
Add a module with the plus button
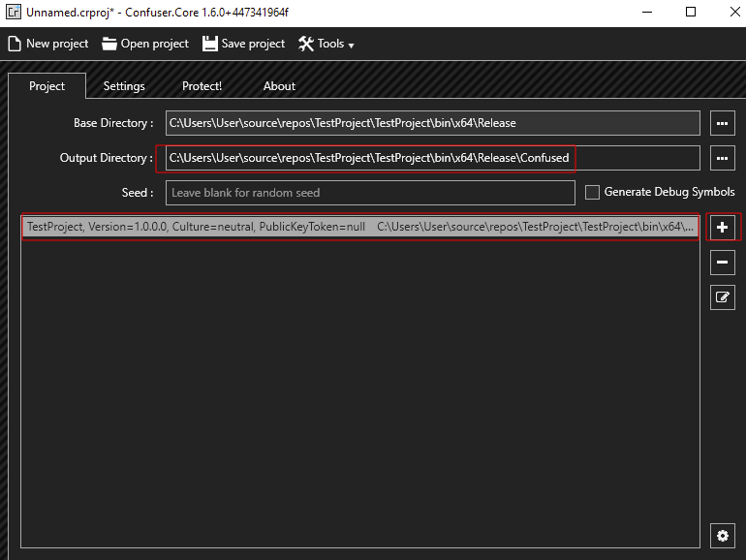click(x=722, y=228)
